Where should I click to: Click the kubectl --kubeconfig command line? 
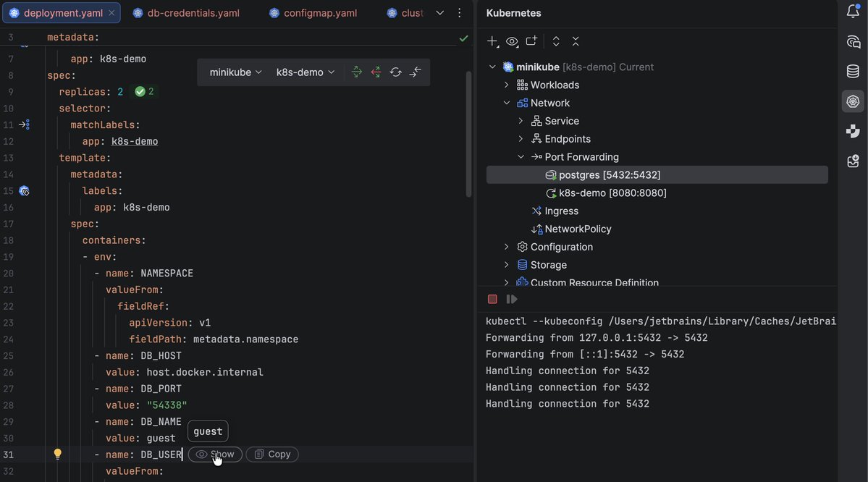pyautogui.click(x=660, y=321)
